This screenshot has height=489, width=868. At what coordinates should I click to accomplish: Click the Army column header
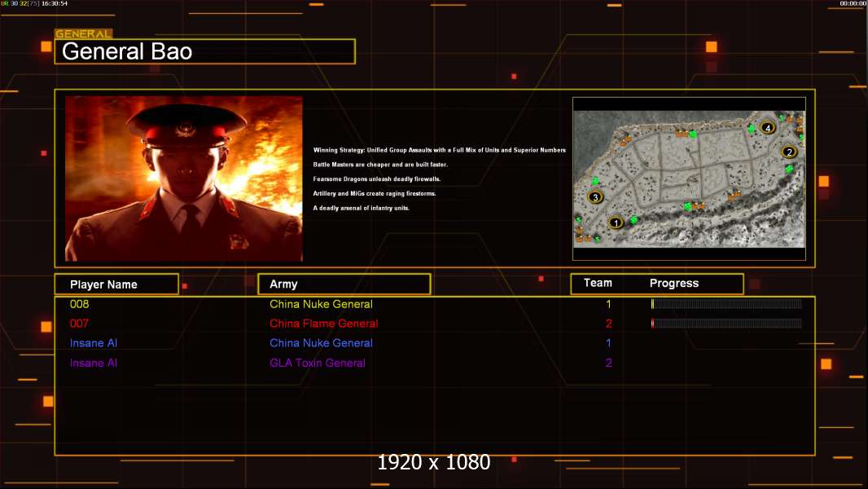click(x=344, y=284)
